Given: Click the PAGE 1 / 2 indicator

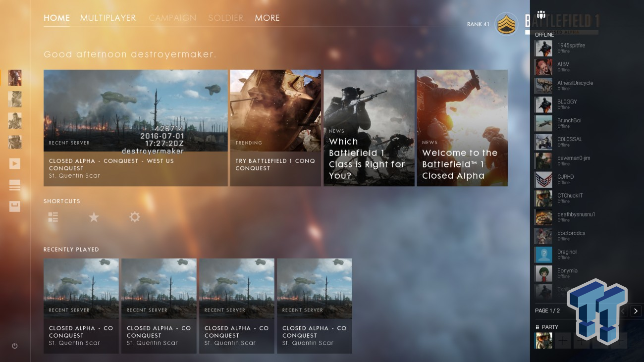Looking at the screenshot, I should tap(547, 311).
